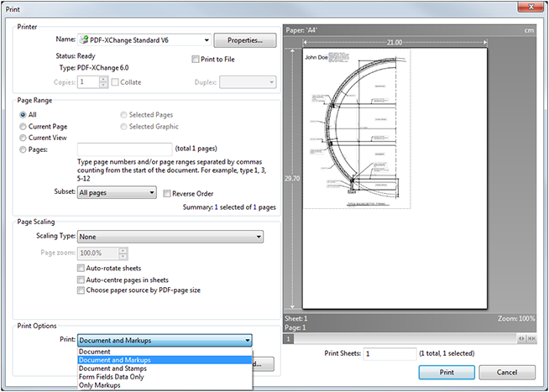
Task: Choose Document from print options list
Action: click(165, 352)
